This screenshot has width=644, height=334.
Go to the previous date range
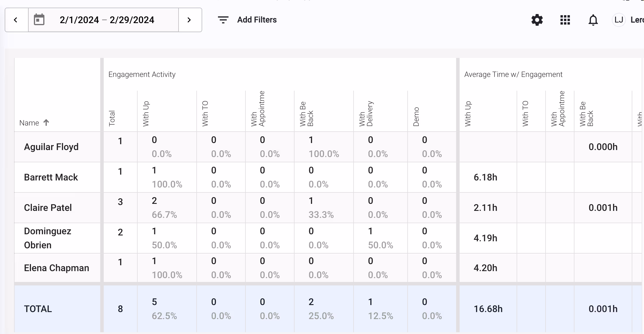(16, 20)
